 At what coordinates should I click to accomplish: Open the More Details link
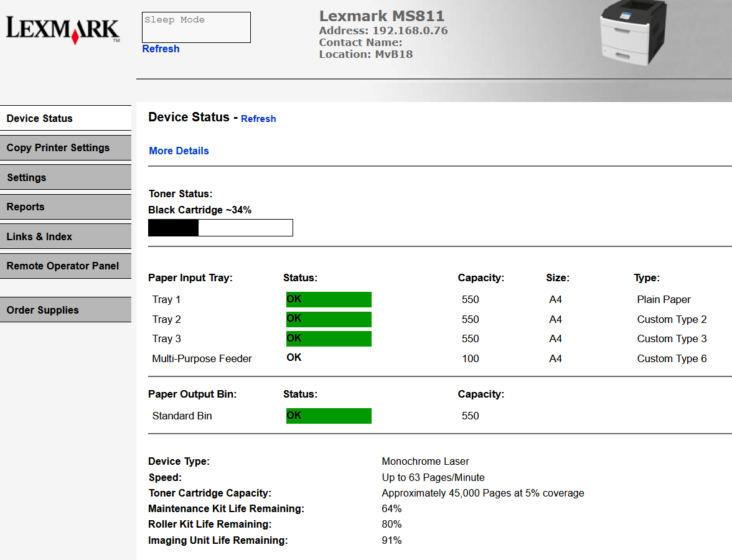tap(179, 151)
